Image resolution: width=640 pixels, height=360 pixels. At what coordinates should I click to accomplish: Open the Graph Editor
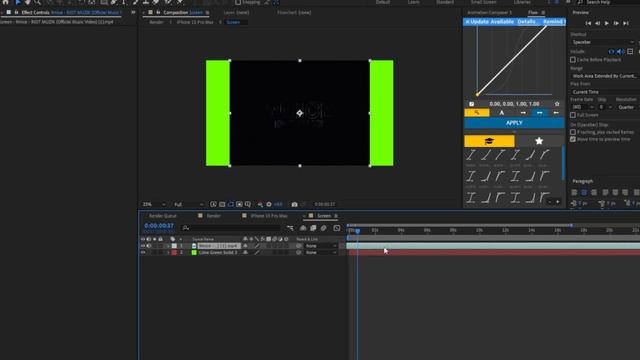pyautogui.click(x=337, y=228)
